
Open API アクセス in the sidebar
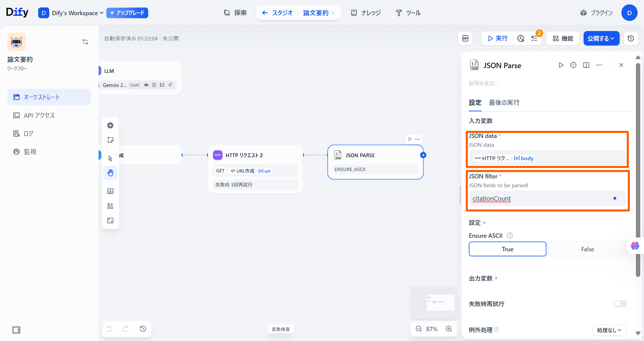point(39,115)
